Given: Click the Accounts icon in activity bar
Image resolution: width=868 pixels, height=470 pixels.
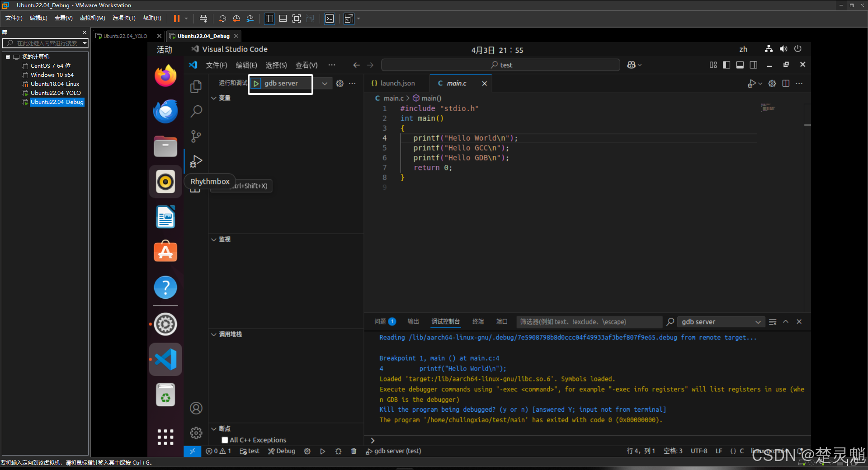Looking at the screenshot, I should pos(196,408).
